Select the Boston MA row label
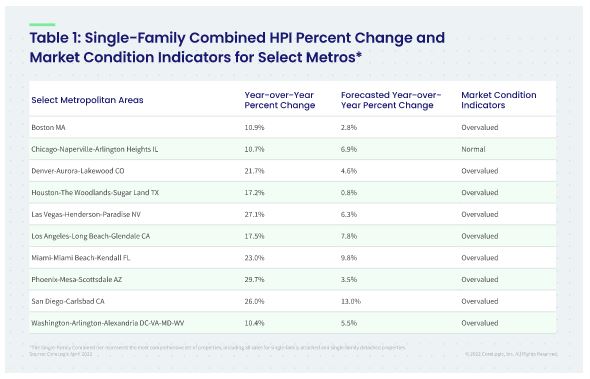The image size is (590, 379). (x=48, y=128)
